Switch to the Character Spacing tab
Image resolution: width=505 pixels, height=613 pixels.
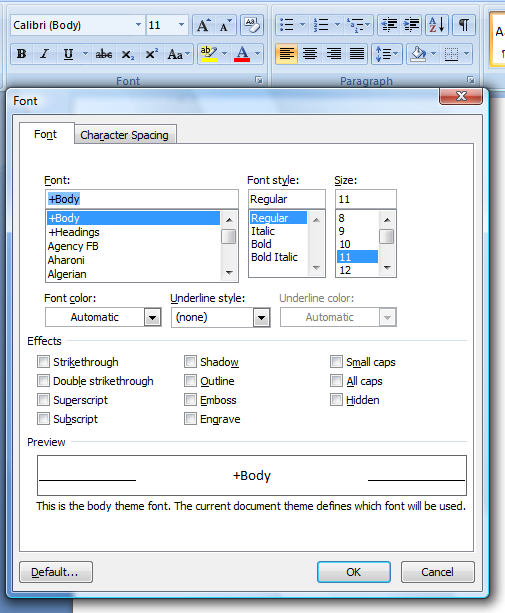click(125, 135)
